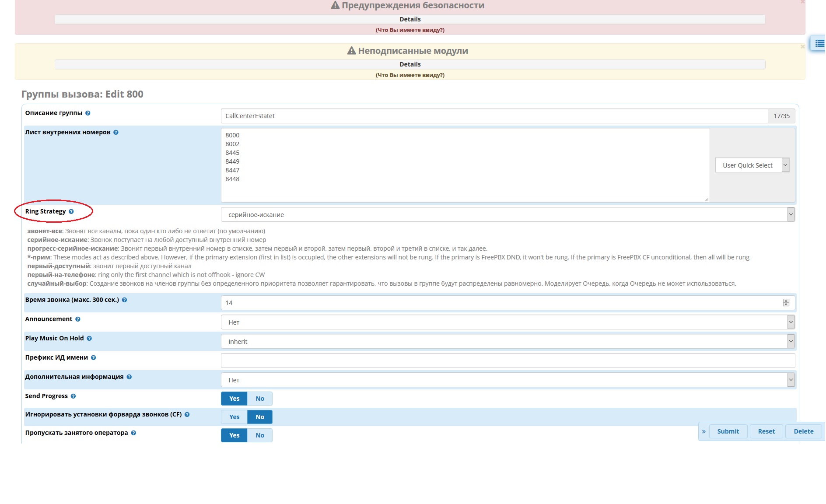Click help icon beside Лист внутренних номеров
The image size is (826, 504).
tap(116, 133)
